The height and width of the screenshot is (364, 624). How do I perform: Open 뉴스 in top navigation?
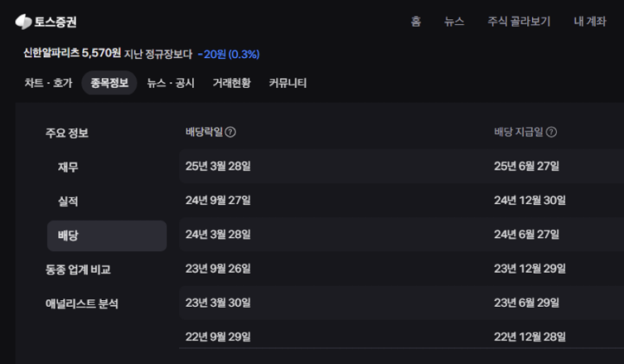click(x=454, y=22)
